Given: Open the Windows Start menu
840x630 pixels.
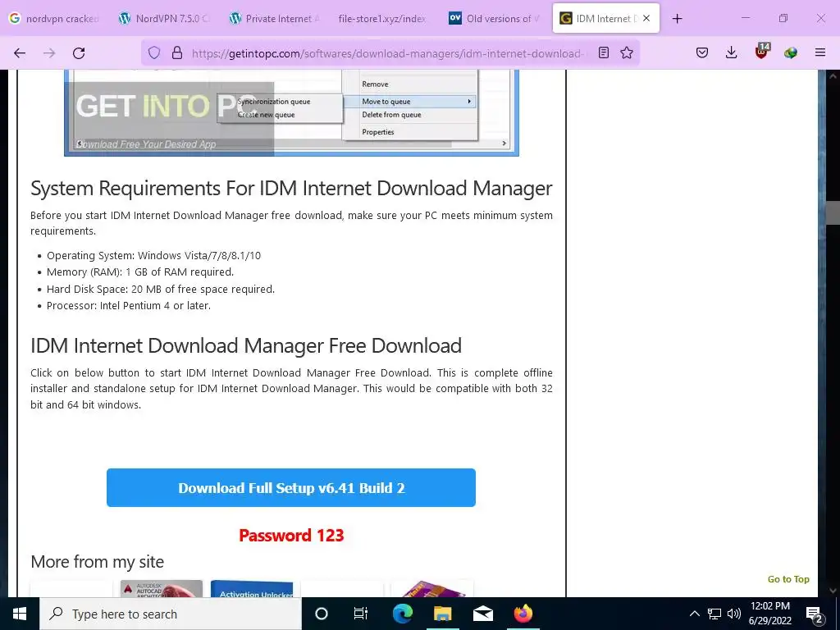Looking at the screenshot, I should (x=20, y=614).
